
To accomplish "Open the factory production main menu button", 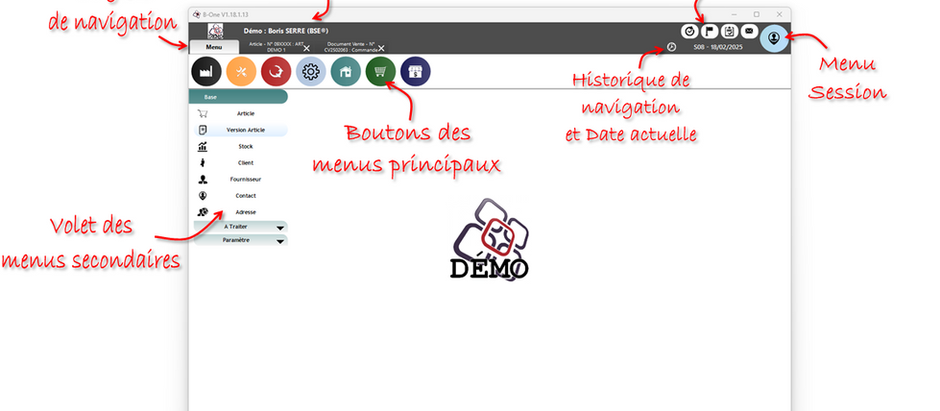I will tap(206, 72).
